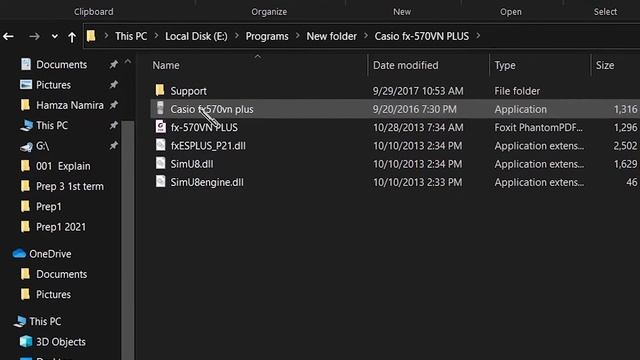
Task: Click the 3D Objects cube icon
Action: click(26, 341)
